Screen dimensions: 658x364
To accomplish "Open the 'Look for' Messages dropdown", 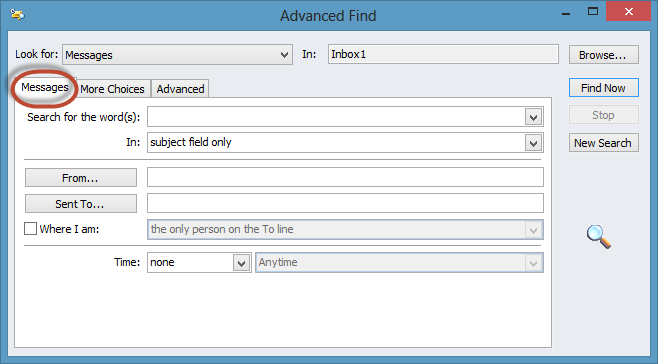I will point(177,55).
